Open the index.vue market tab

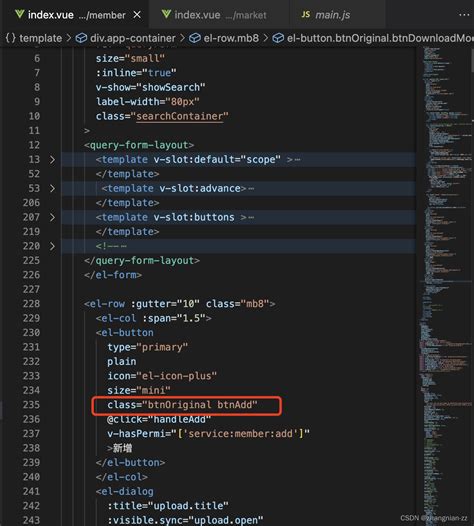pyautogui.click(x=220, y=15)
